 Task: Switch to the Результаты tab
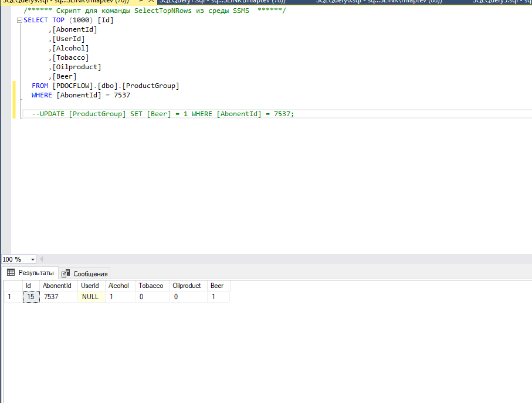30,273
